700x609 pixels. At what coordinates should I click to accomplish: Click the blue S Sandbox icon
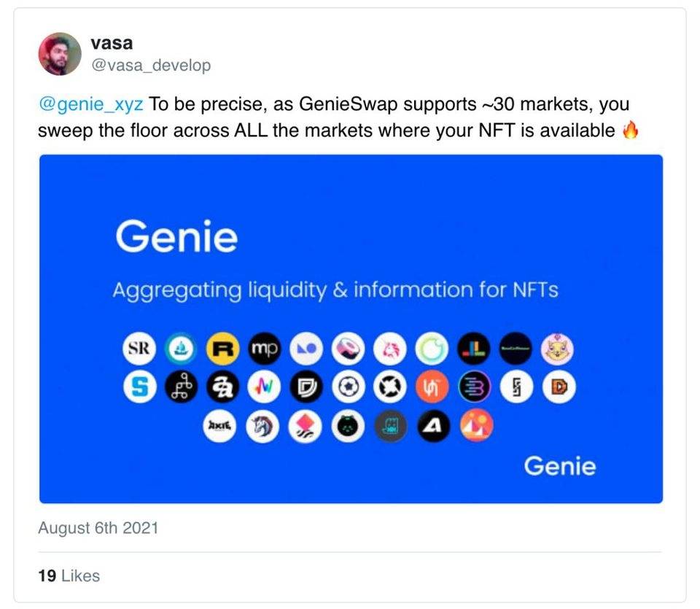click(x=140, y=387)
